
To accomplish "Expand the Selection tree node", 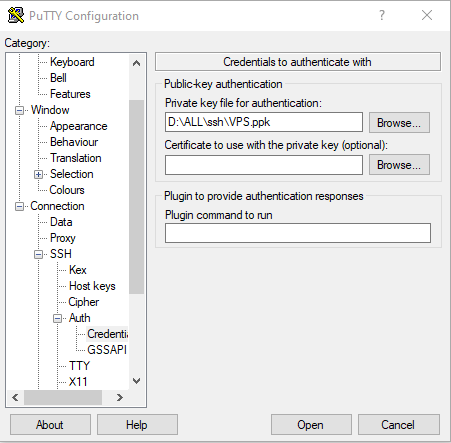I will (x=39, y=174).
